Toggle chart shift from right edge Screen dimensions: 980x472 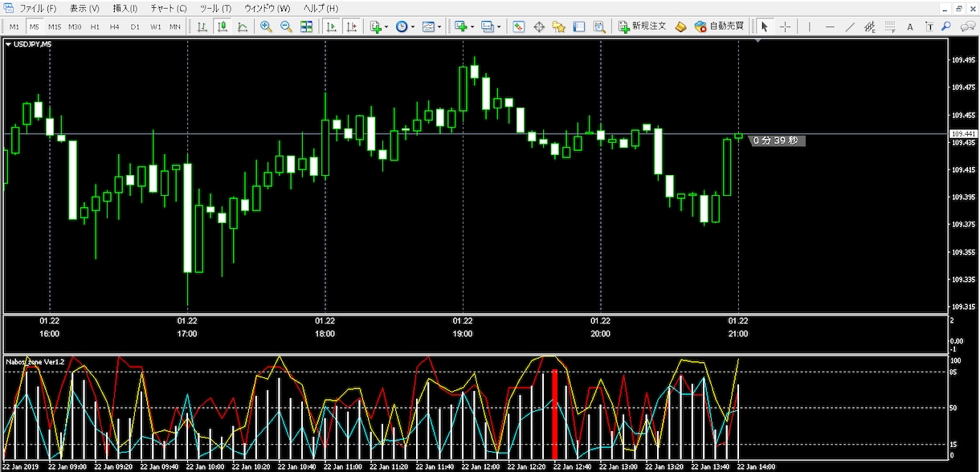point(351,26)
